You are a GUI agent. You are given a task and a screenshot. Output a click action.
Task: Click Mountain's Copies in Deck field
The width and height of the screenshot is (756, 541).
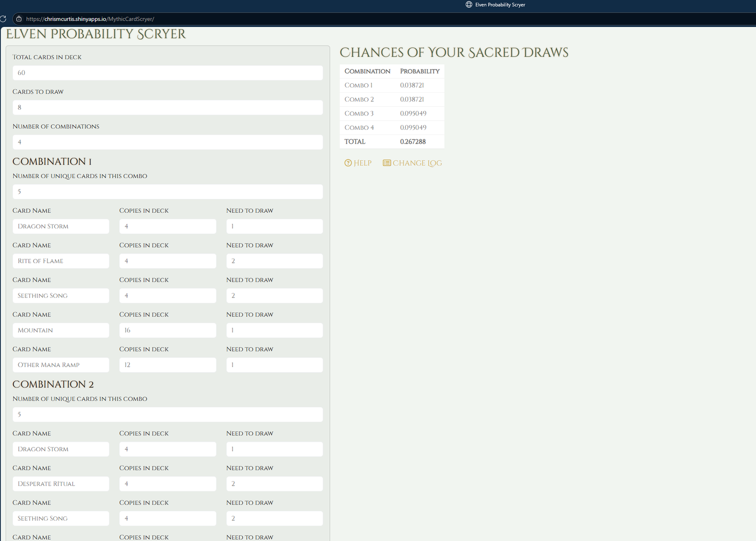(167, 330)
